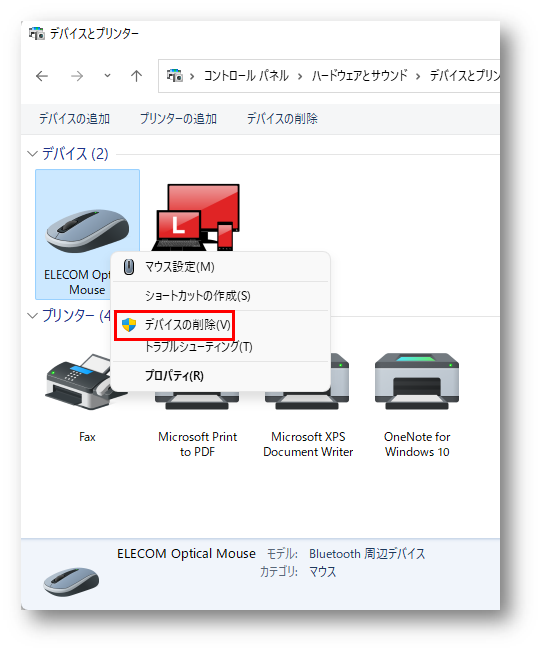Viewport: 542px width, 652px height.
Task: Click OneNote for Windows 10 label
Action: [417, 445]
